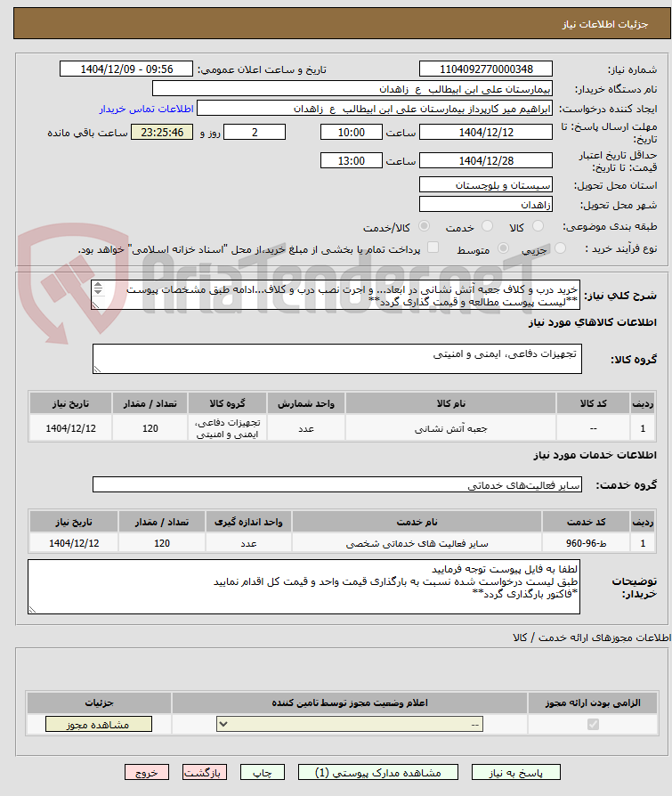Click the شرح کلی نیاز text area
Image resolution: width=672 pixels, height=796 pixels.
point(336,295)
